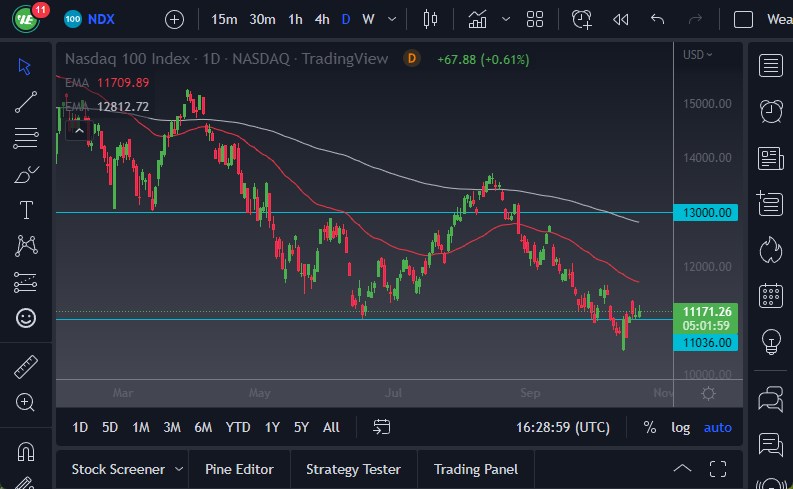The image size is (793, 489).
Task: Select the 4h timeframe button
Action: (321, 19)
